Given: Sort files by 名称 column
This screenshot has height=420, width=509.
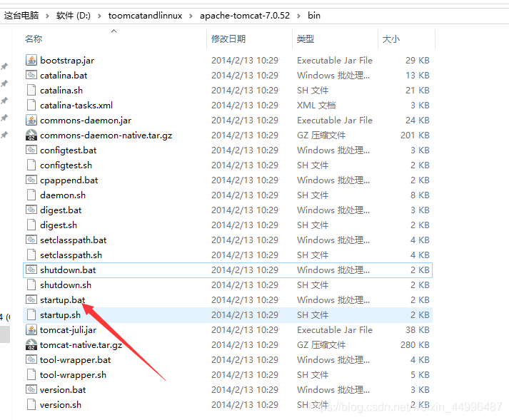Looking at the screenshot, I should click(x=34, y=39).
